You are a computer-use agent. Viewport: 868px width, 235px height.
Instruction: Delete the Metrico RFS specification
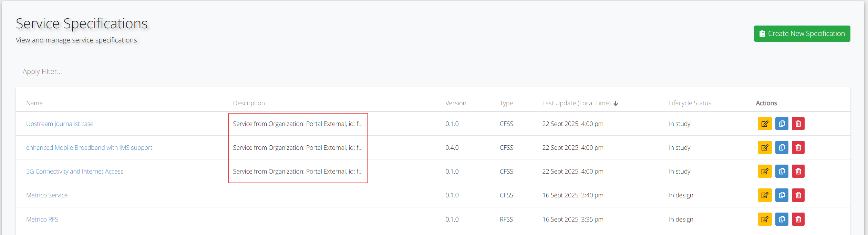(798, 219)
